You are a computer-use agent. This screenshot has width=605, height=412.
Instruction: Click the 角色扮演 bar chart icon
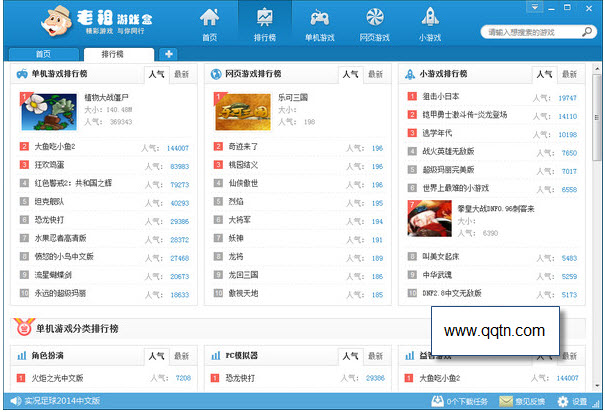point(22,356)
